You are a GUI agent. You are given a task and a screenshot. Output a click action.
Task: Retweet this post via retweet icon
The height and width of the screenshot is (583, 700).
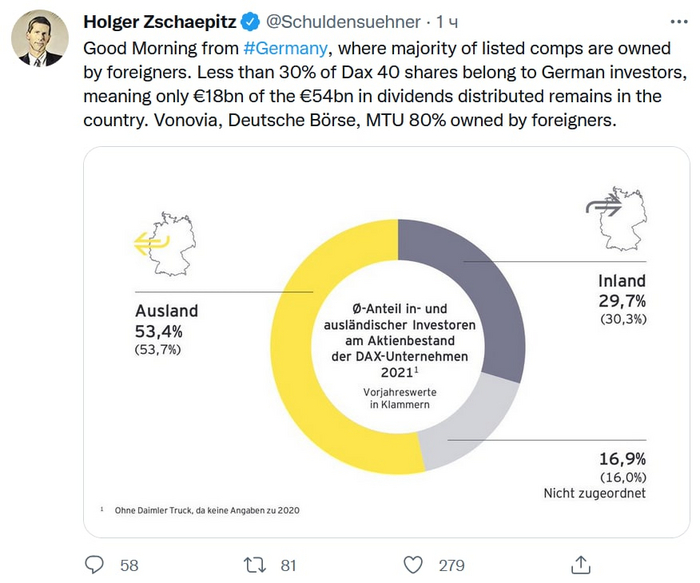coord(255,564)
